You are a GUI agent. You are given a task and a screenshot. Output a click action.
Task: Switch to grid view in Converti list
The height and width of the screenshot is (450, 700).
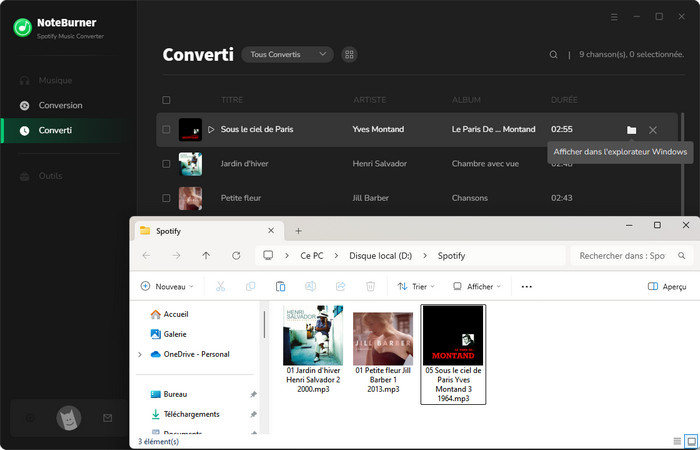[349, 54]
